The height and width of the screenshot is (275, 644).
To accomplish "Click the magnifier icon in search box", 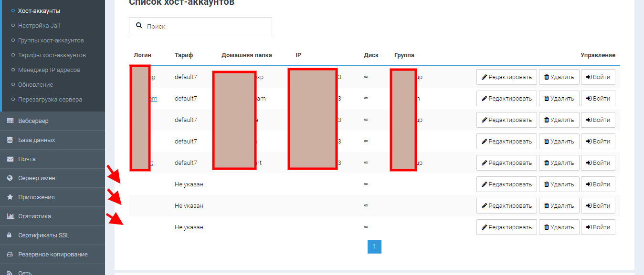I will (x=139, y=26).
